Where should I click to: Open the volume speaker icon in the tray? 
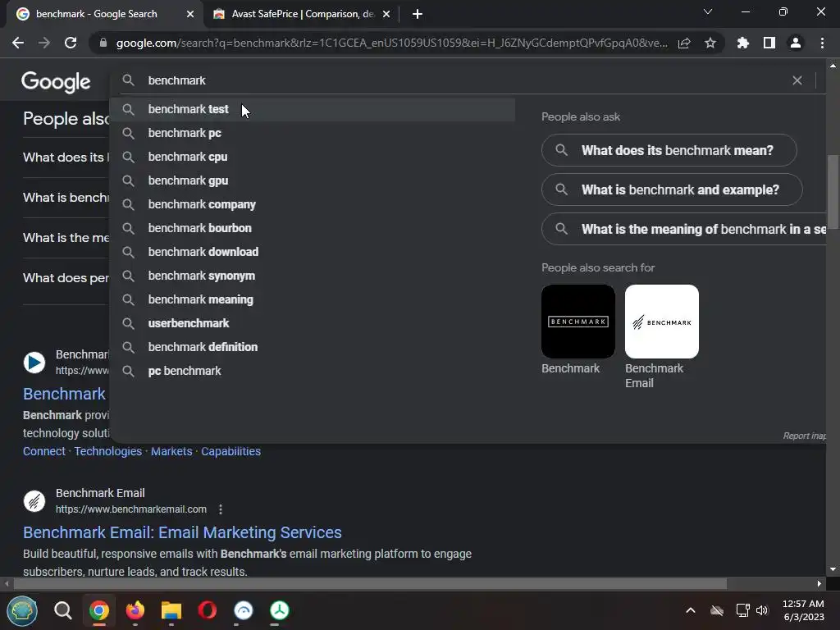762,610
